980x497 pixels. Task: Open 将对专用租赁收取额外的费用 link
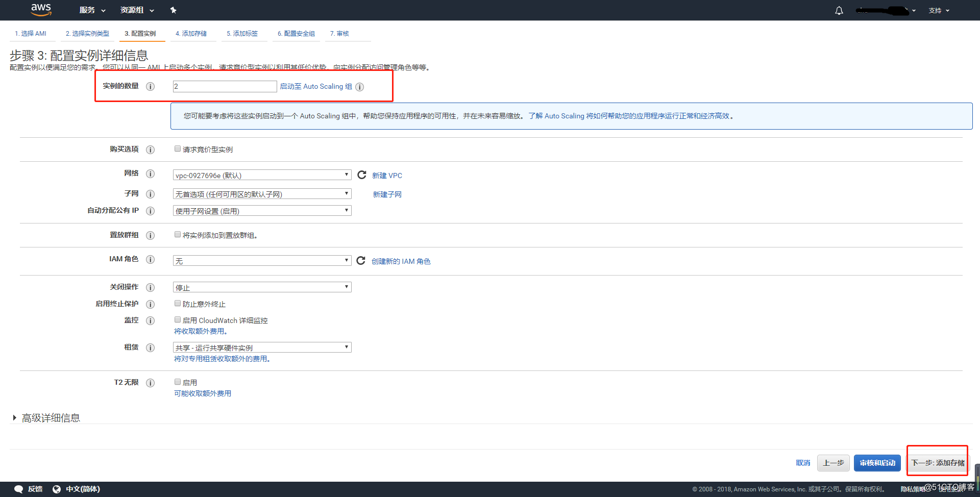tap(222, 359)
